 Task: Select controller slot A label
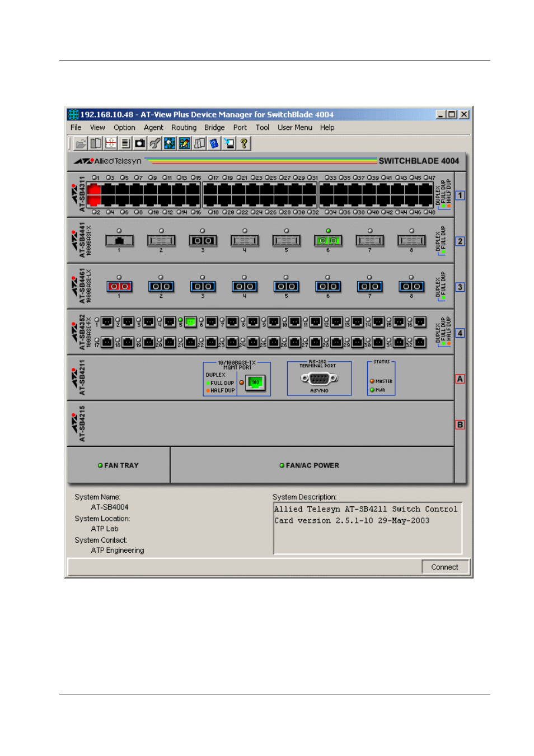click(460, 379)
